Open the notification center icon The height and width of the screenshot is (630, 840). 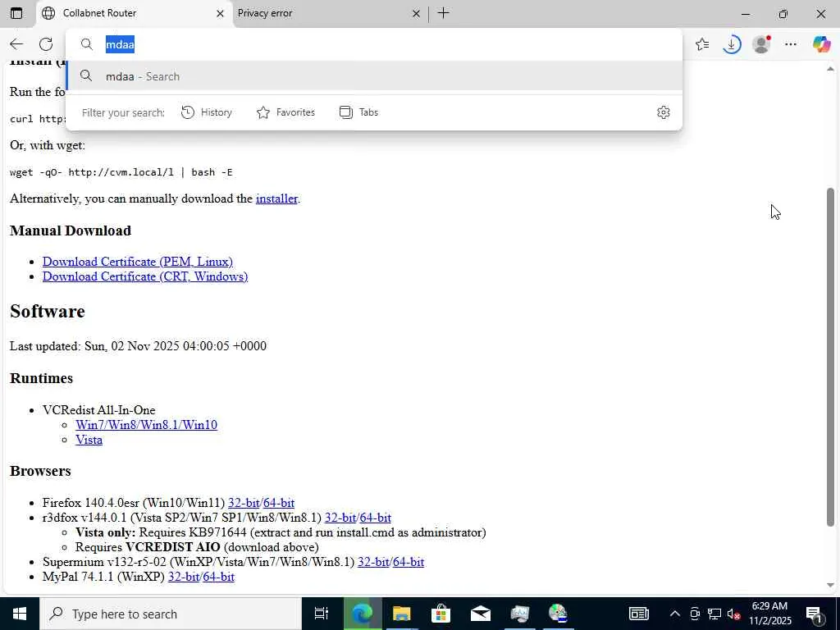[x=815, y=614]
